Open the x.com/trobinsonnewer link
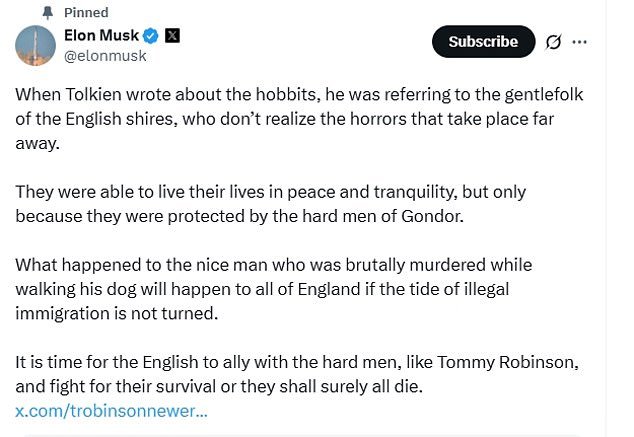Viewport: 634px width, 437px height. 112,410
